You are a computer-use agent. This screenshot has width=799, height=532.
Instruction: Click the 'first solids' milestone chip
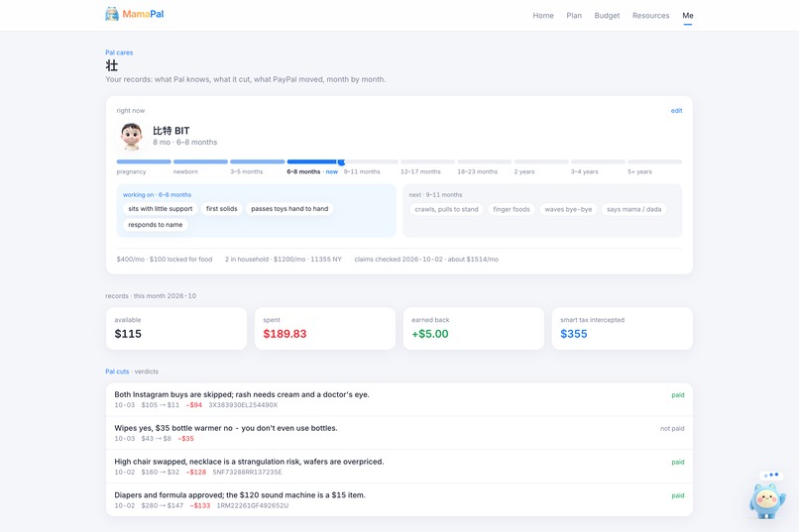[222, 209]
